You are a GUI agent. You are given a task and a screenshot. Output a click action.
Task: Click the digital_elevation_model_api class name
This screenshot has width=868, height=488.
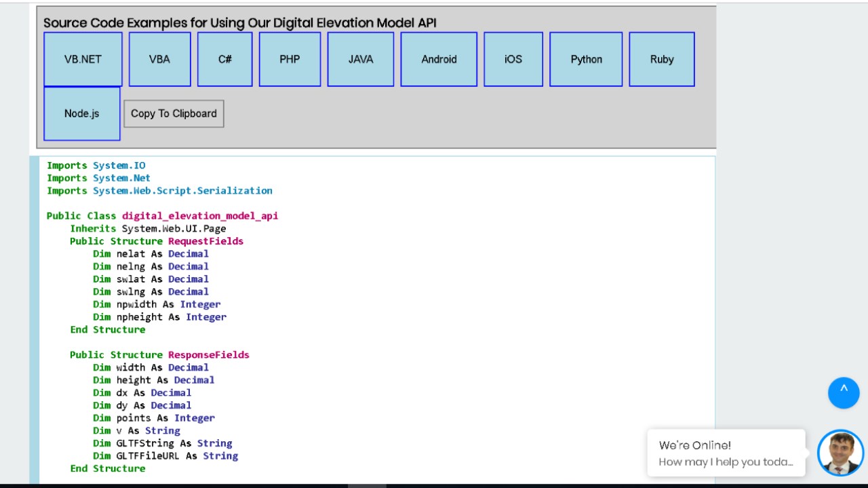pos(200,216)
